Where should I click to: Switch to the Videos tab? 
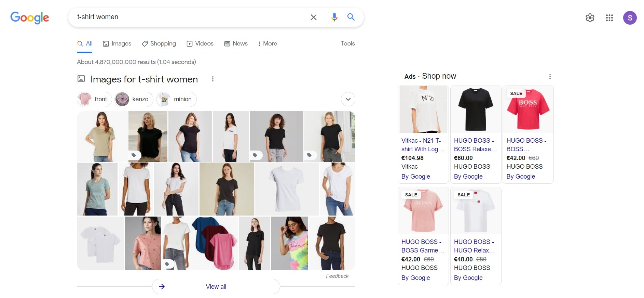[200, 43]
